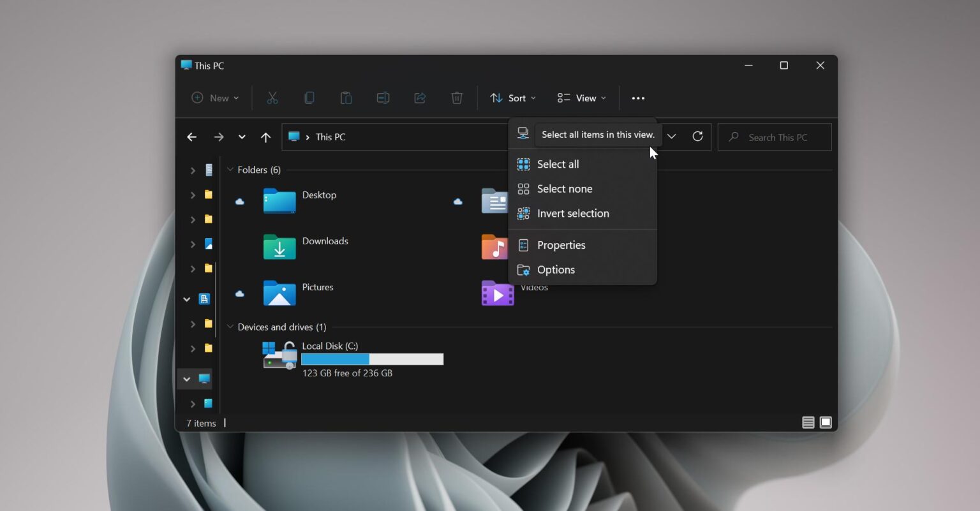Click the OneDrive cloud icon beside Desktop
980x511 pixels.
click(240, 202)
